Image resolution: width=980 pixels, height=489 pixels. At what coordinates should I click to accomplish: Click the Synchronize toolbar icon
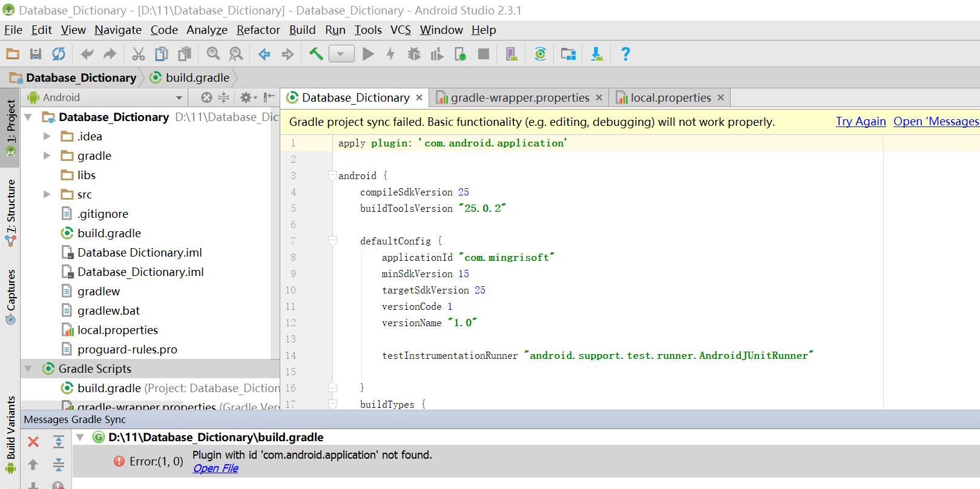tap(59, 54)
